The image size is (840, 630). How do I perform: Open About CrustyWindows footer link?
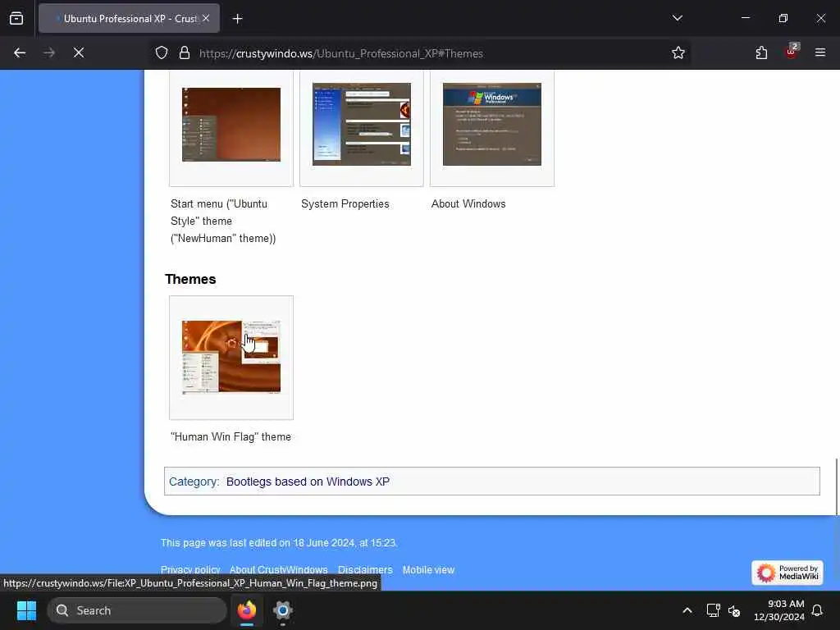[x=279, y=569]
